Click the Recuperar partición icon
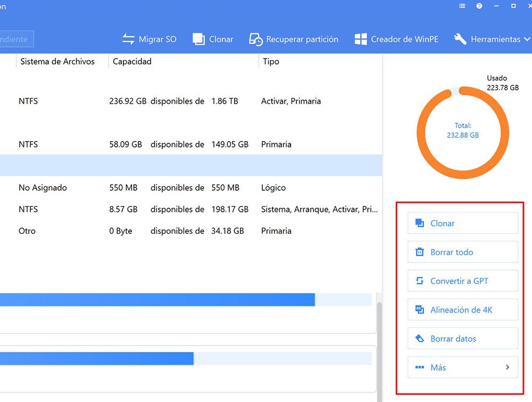The height and width of the screenshot is (402, 532). 256,39
